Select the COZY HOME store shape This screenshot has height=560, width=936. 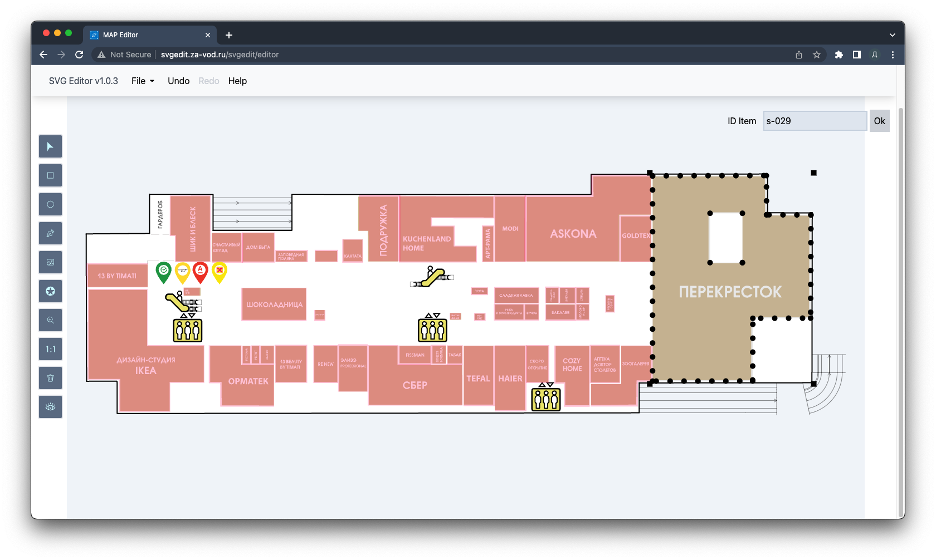572,365
